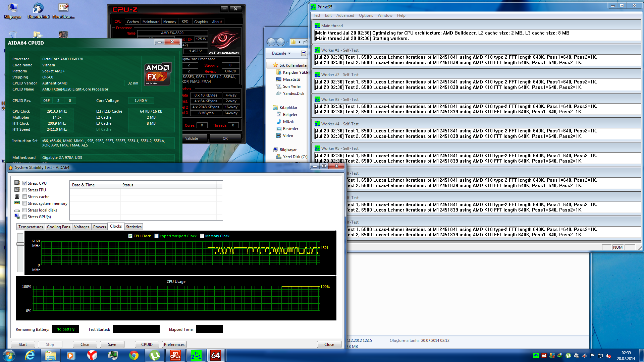
Task: Switch to the G1 CPU-Z taskbar button
Action: [175, 355]
